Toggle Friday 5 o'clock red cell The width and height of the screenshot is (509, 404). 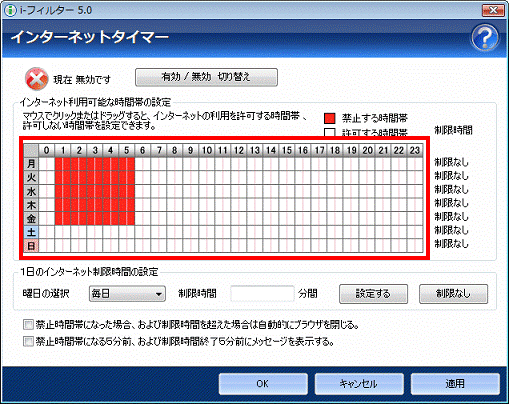coord(127,219)
